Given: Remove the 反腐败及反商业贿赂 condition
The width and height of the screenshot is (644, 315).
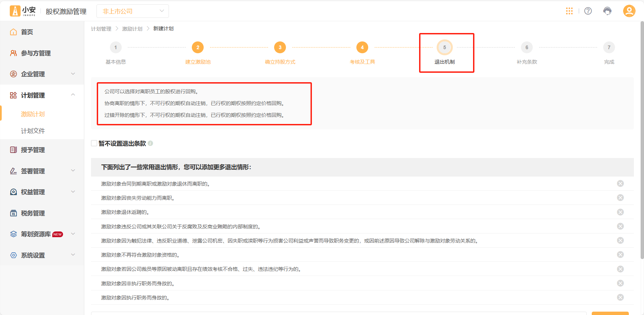Looking at the screenshot, I should (620, 226).
